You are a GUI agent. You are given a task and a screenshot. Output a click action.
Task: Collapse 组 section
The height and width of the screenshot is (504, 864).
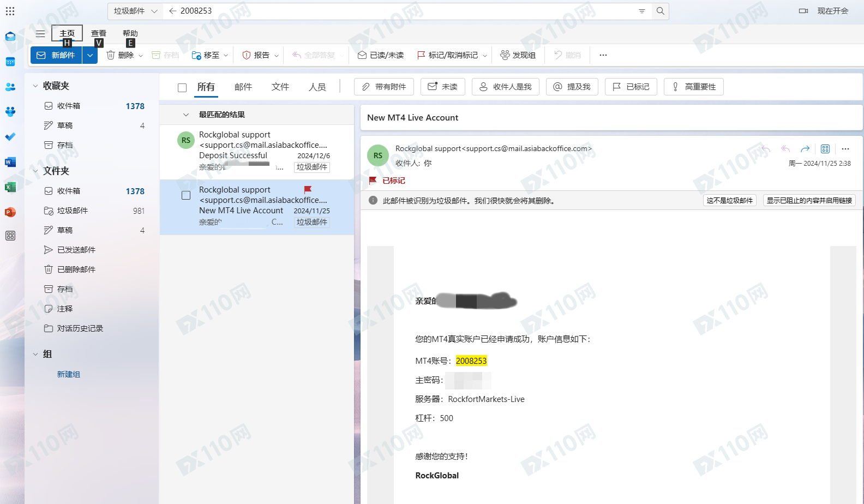pyautogui.click(x=35, y=354)
